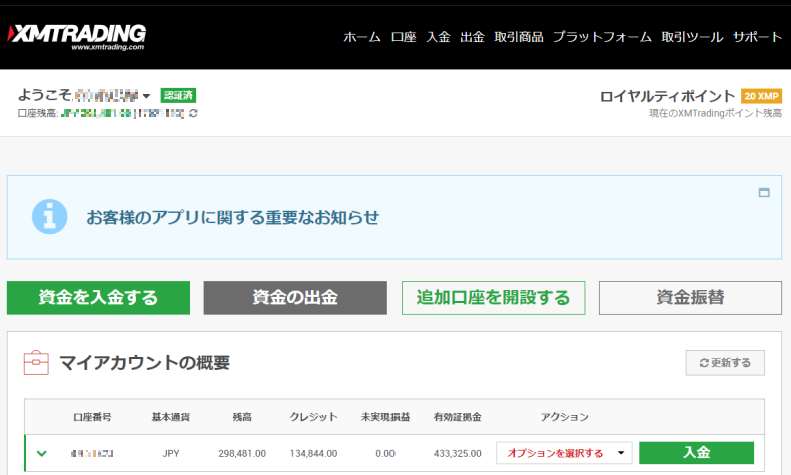This screenshot has height=475, width=791.
Task: Click the クレジット column header
Action: coord(313,417)
